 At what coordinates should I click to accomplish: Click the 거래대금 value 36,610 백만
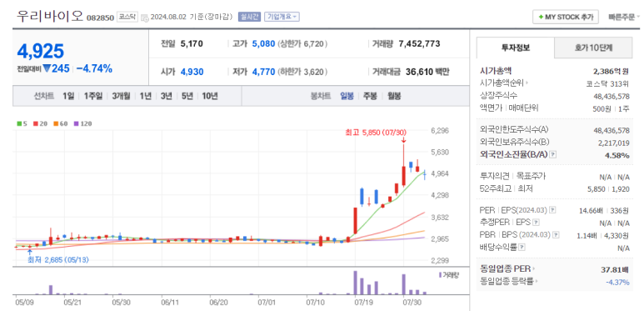(x=427, y=73)
